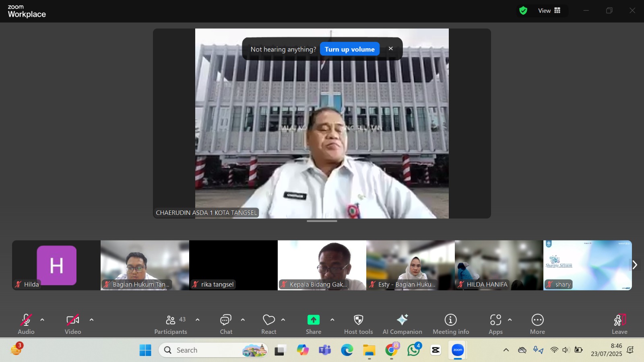The height and width of the screenshot is (362, 644).
Task: Open Microsoft Edge from taskbar
Action: coord(347,350)
